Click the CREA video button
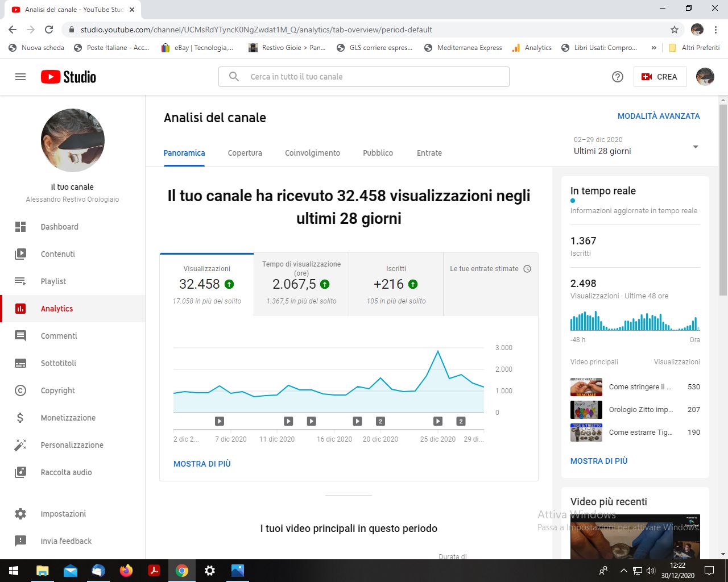This screenshot has width=728, height=582. (x=660, y=77)
